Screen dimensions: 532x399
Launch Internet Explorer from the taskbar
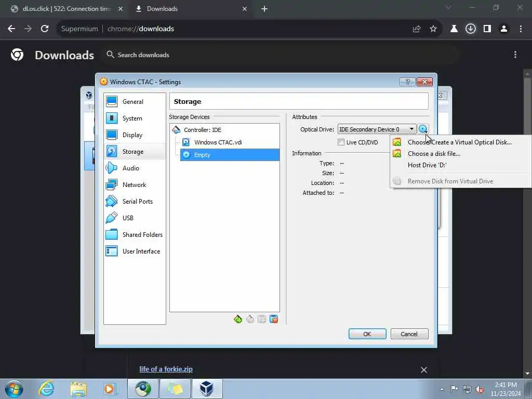click(x=46, y=389)
